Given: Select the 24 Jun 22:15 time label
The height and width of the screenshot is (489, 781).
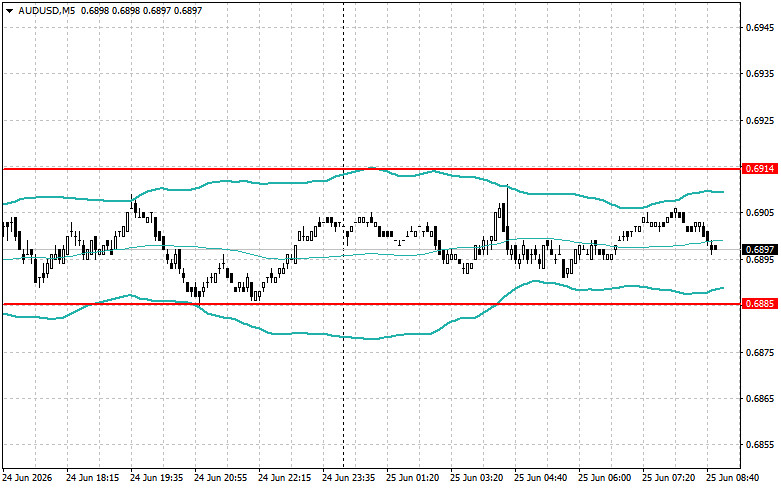Looking at the screenshot, I should pos(284,478).
